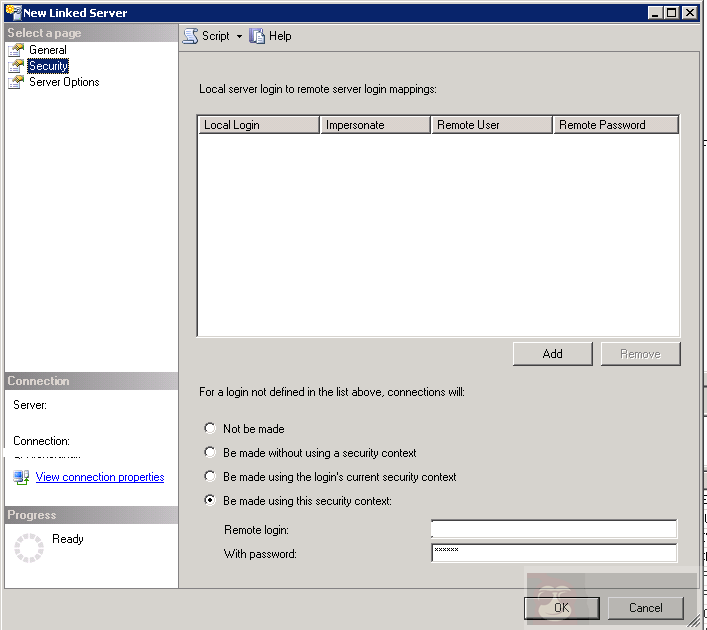Viewport: 707px width, 630px height.
Task: Click the Security page icon
Action: pyautogui.click(x=16, y=66)
